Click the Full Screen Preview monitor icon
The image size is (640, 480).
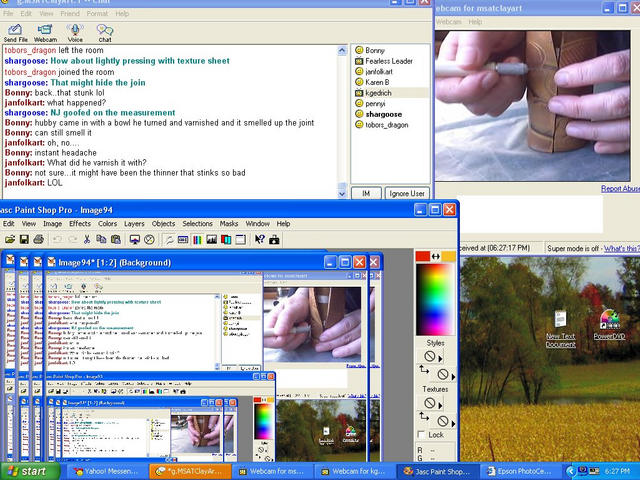click(x=135, y=240)
